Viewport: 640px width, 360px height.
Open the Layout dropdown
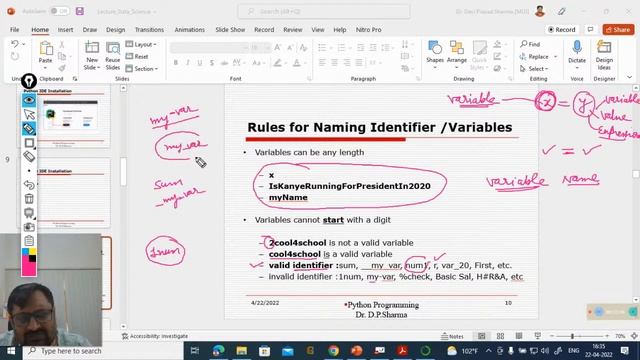(141, 44)
